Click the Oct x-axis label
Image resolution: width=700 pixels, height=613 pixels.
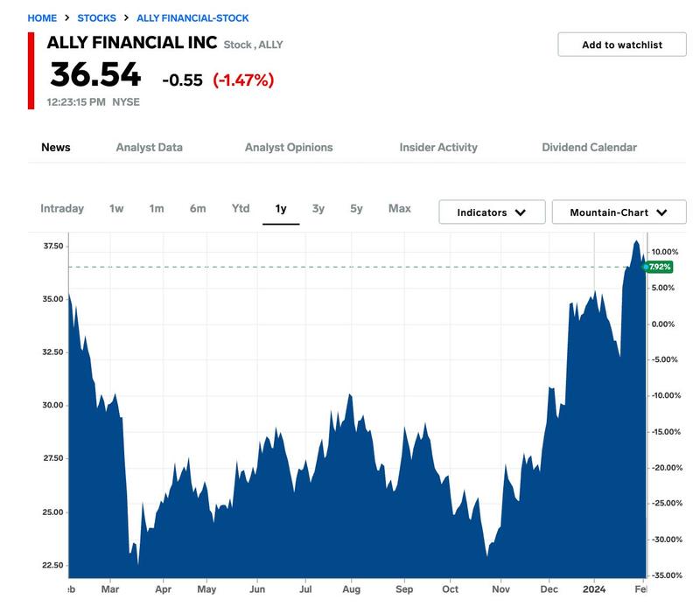[x=450, y=589]
